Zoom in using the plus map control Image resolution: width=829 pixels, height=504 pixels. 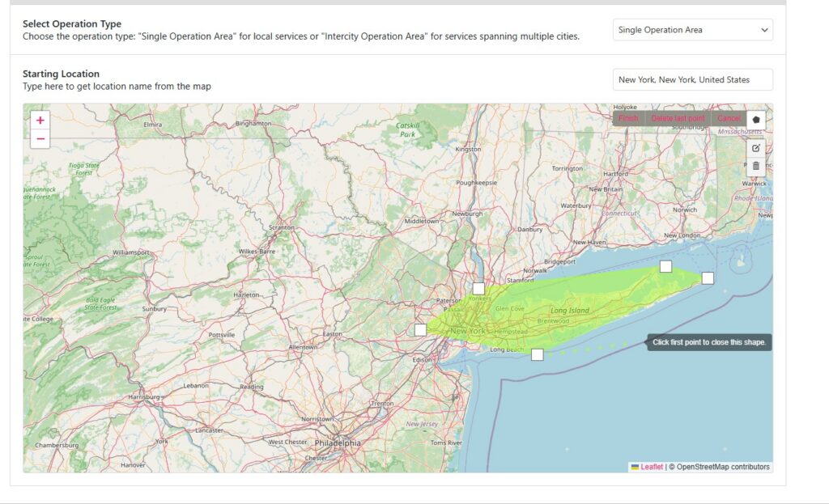click(x=39, y=121)
